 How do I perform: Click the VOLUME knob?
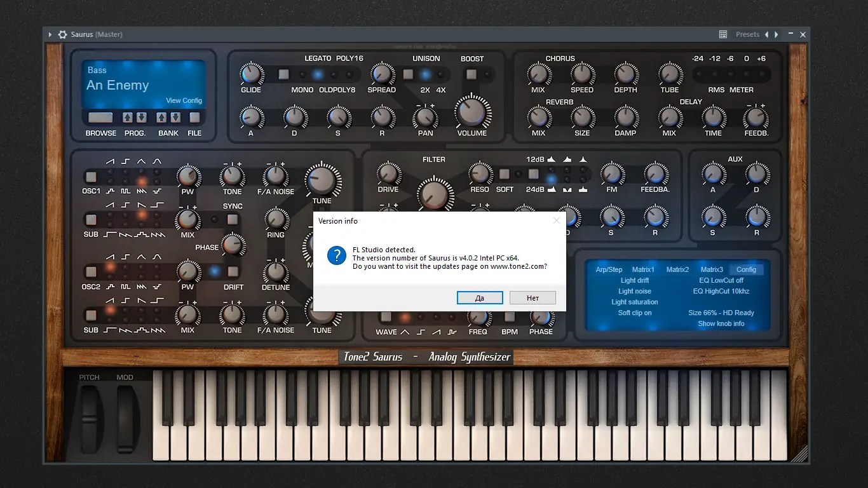(x=472, y=112)
